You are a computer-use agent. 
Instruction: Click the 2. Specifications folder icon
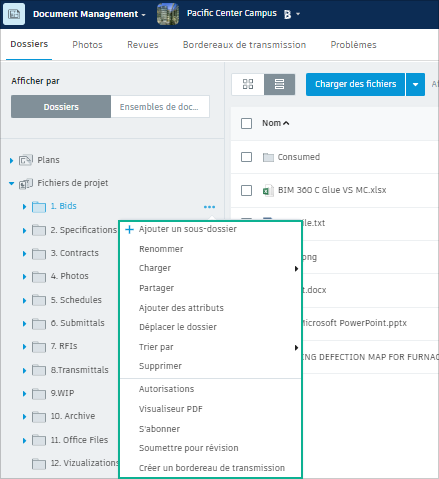[39, 230]
